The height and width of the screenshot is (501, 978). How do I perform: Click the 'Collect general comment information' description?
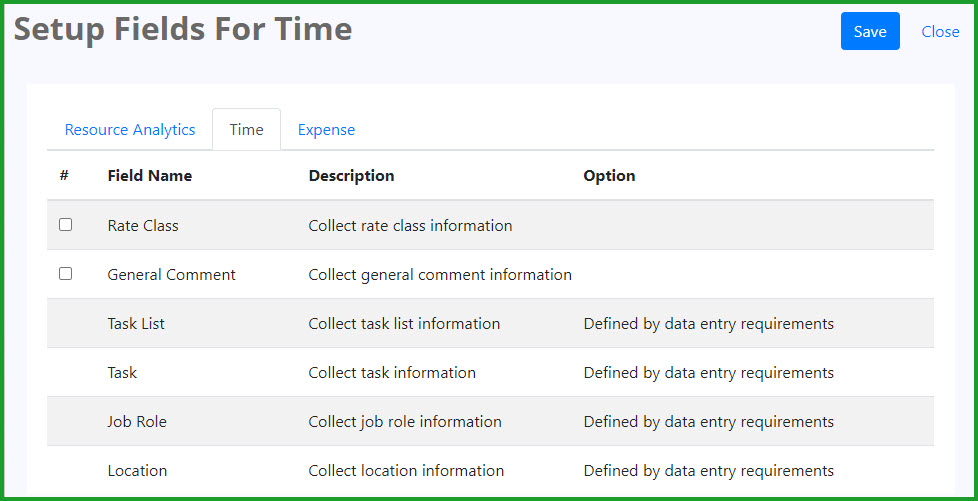coord(440,275)
